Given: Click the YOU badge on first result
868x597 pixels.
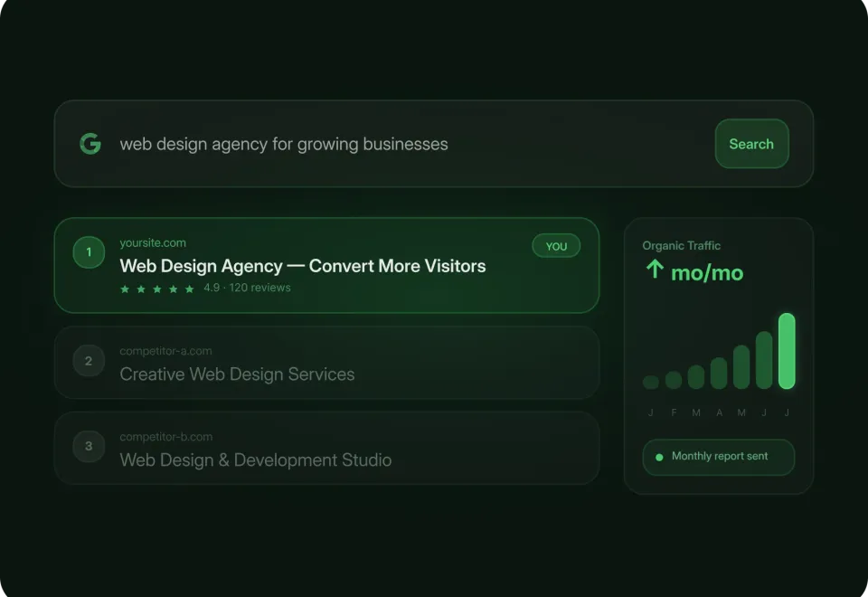Looking at the screenshot, I should (556, 246).
